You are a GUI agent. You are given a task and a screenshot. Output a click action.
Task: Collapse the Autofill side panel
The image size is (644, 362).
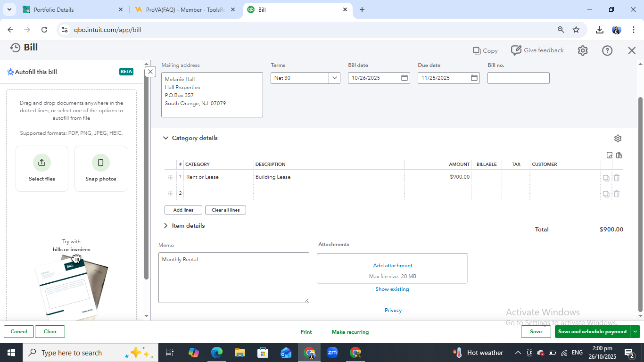click(150, 72)
